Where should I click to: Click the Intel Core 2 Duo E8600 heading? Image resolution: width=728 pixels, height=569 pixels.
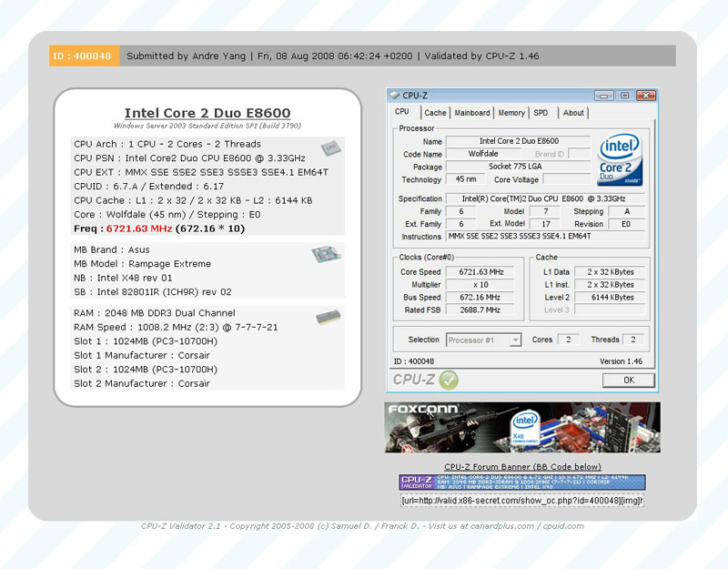click(207, 113)
